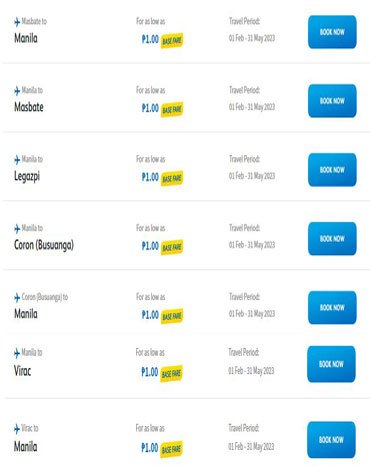The image size is (370, 472).
Task: Click the plane icon for Manila to Legazpi
Action: click(17, 160)
